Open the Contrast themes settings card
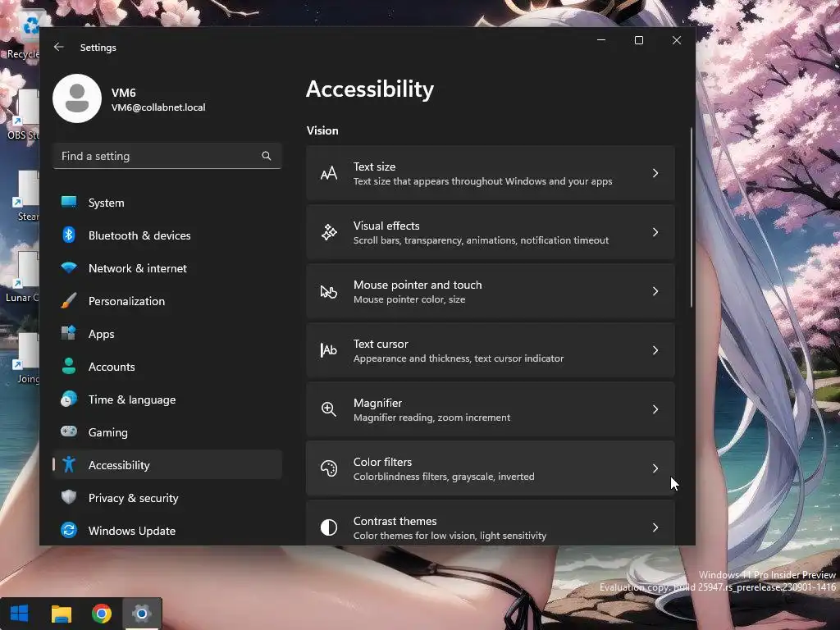The width and height of the screenshot is (840, 630). tap(491, 523)
